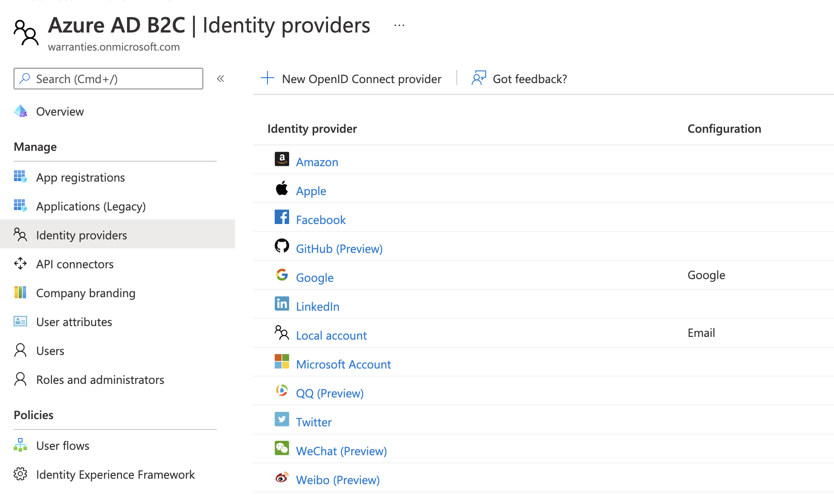Screen dimensions: 834x504
Task: Click the API connectors arrows icon
Action: pyautogui.click(x=20, y=263)
